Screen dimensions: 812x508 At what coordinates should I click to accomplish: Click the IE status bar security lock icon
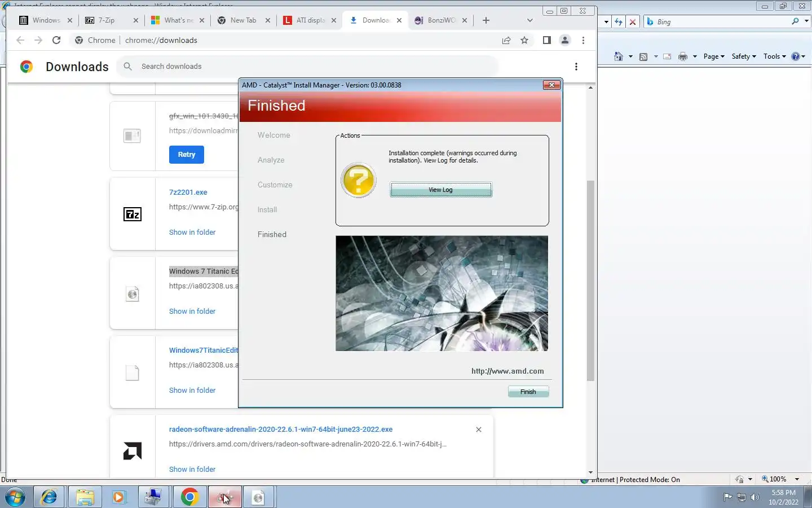click(739, 479)
